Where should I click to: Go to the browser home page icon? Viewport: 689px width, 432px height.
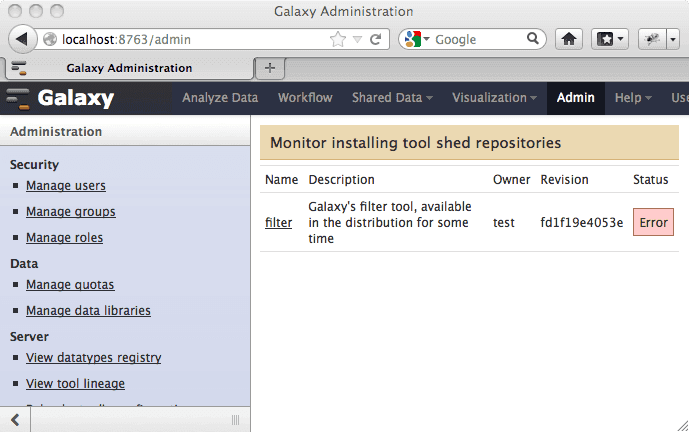point(569,40)
